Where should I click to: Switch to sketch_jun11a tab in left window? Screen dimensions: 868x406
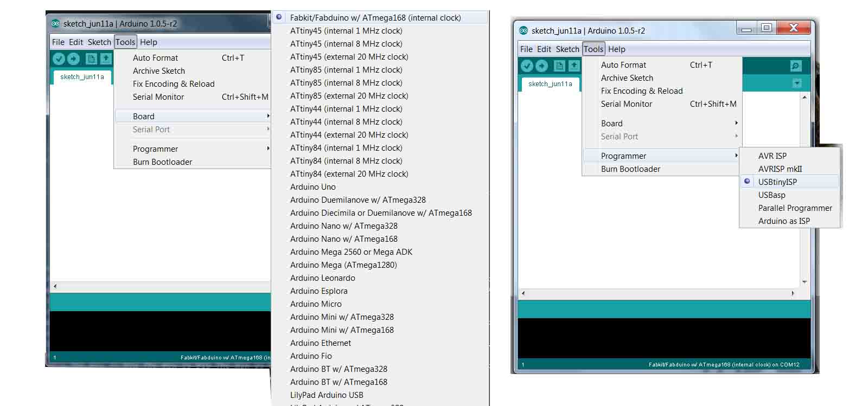click(82, 77)
